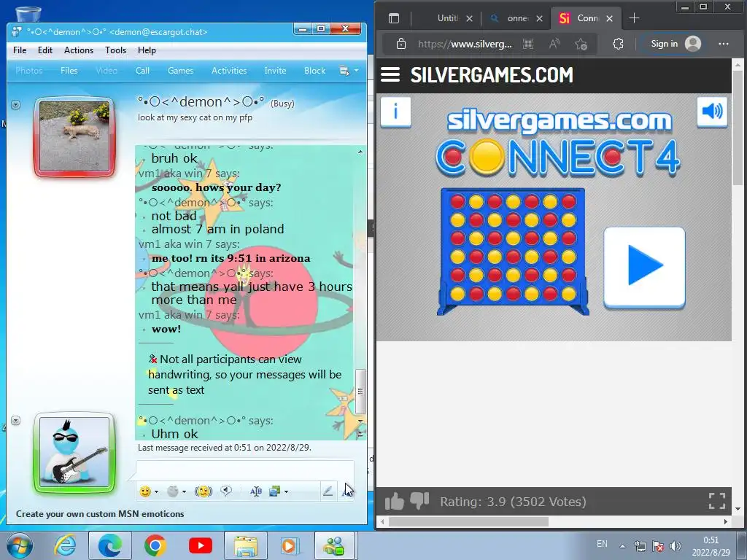View site info via lock icon

(401, 44)
